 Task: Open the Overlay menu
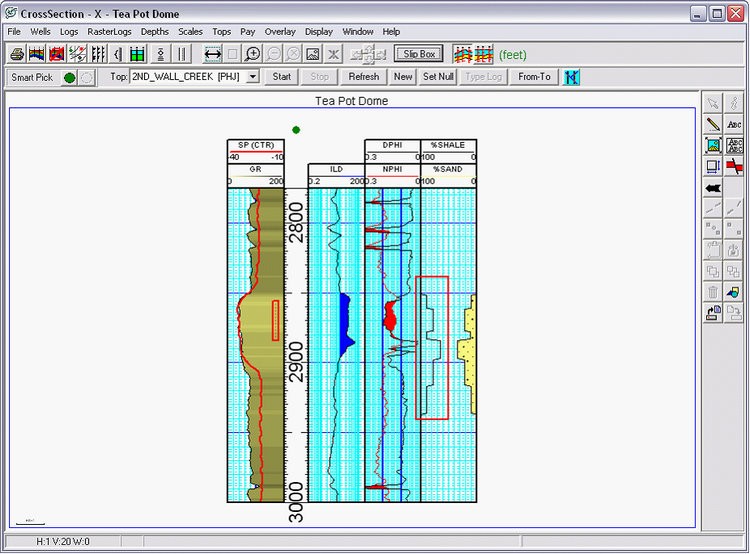(280, 32)
